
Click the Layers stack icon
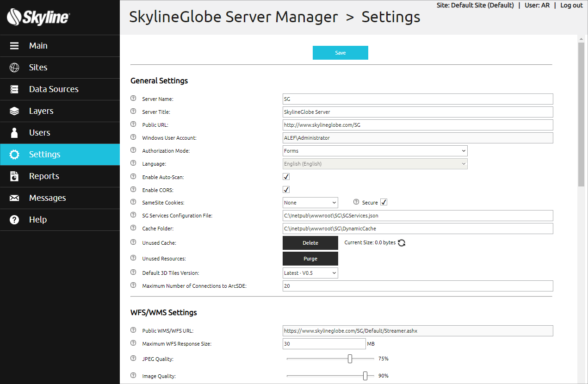point(14,111)
